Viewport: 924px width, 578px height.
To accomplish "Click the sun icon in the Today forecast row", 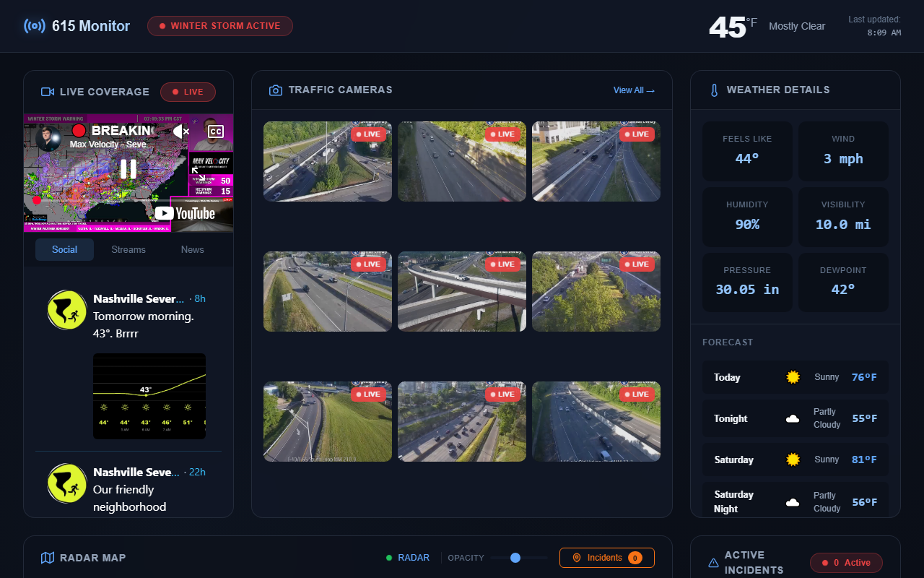I will [793, 377].
